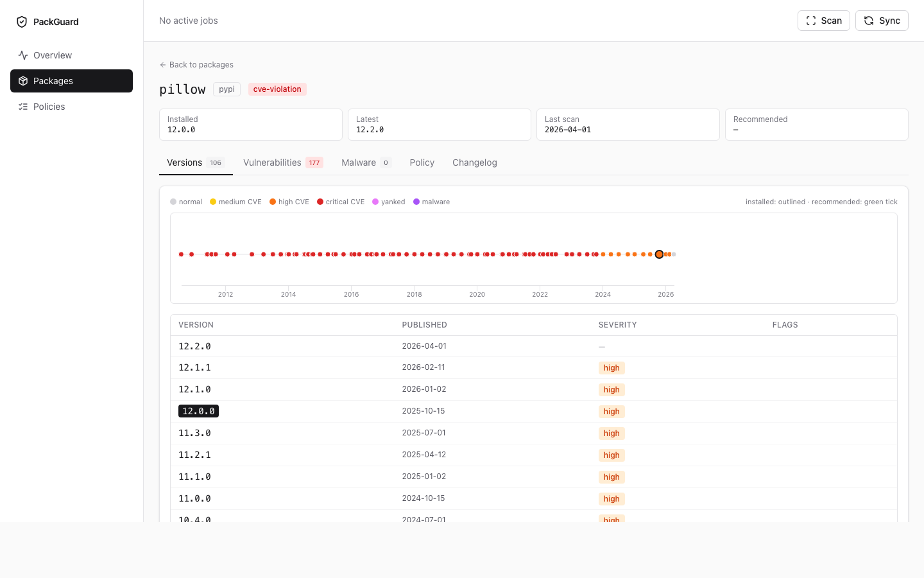Click the Last scan summary card
Screen dimensions: 924x578
628,125
